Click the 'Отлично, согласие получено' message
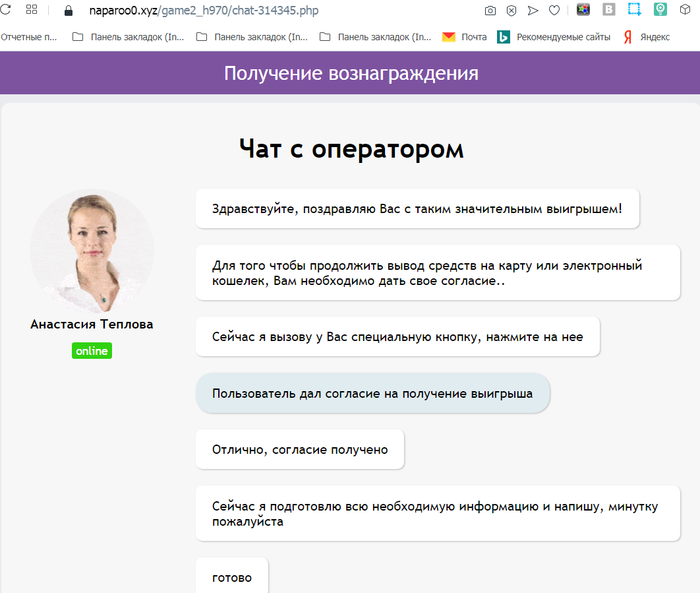This screenshot has width=700, height=593. tap(300, 449)
